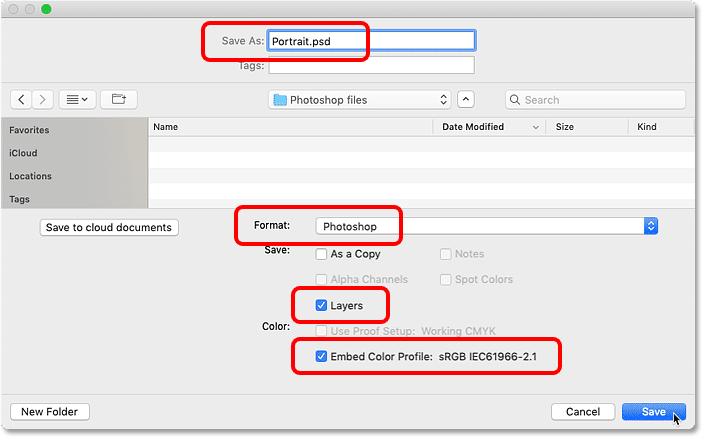705x440 pixels.
Task: Click the folder icon beside Photoshop files
Action: [x=280, y=100]
